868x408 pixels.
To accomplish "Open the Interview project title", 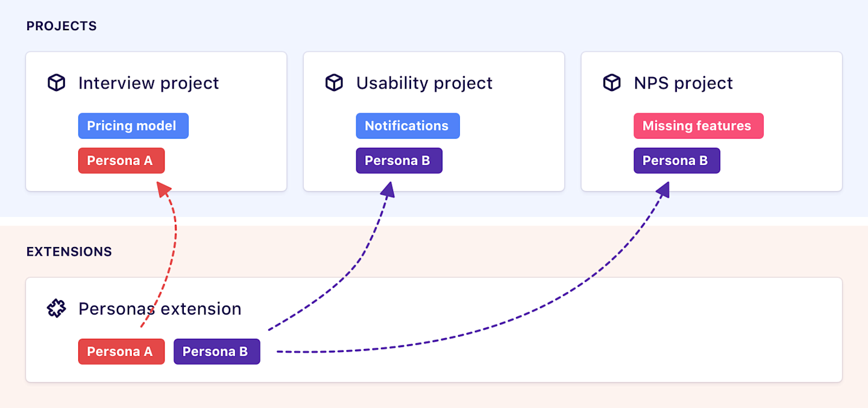I will pos(148,83).
